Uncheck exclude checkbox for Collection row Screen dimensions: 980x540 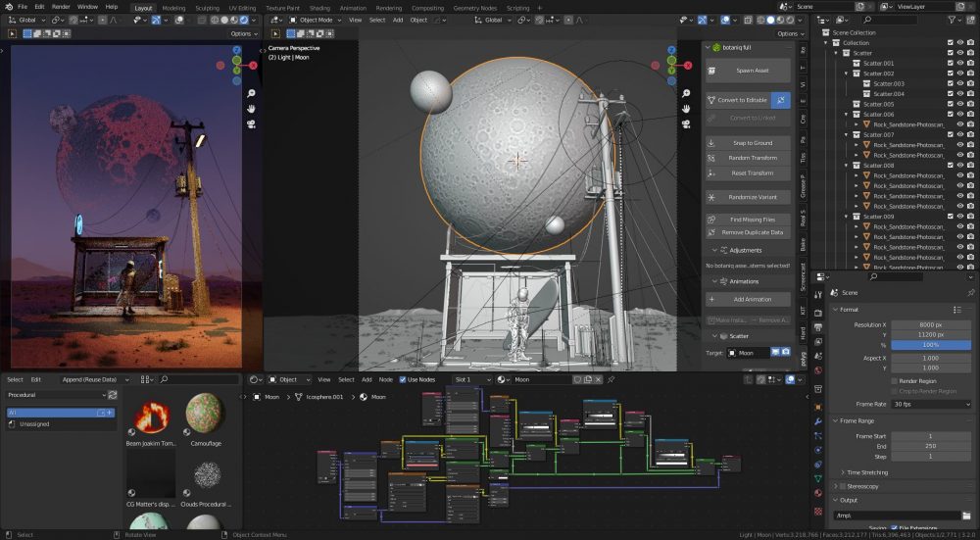pyautogui.click(x=950, y=43)
